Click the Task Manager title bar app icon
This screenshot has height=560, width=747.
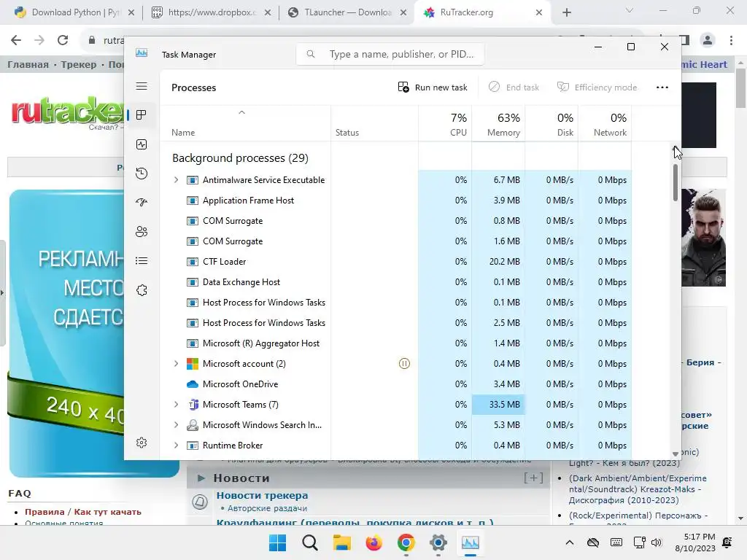142,52
